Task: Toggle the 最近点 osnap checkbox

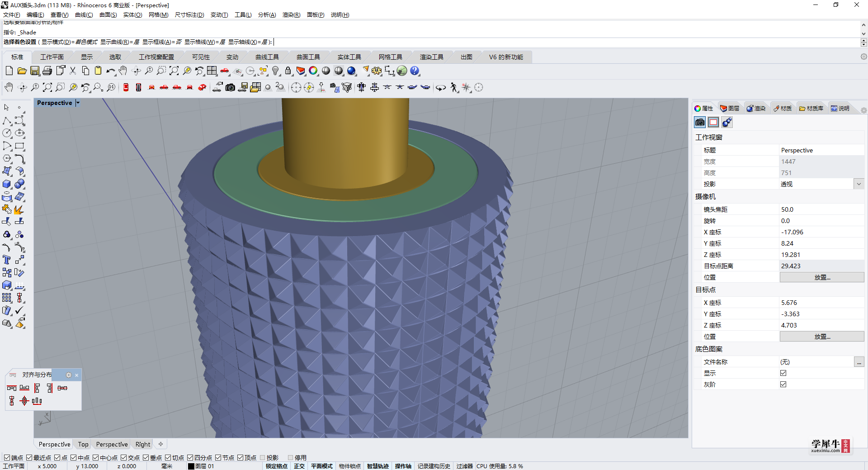Action: pos(29,458)
